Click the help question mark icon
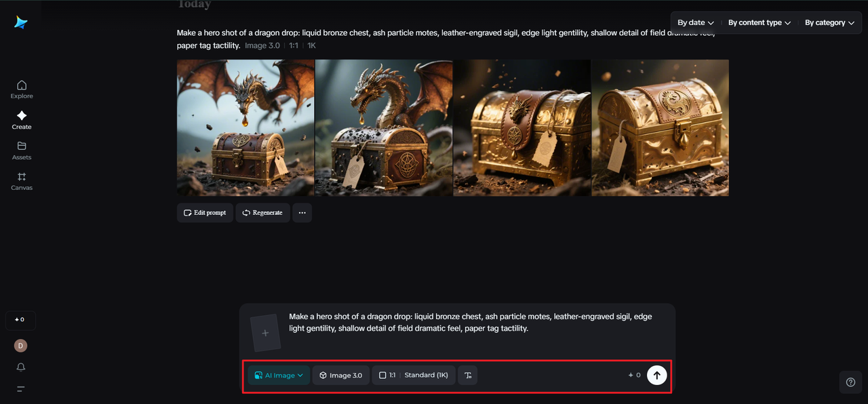 850,382
